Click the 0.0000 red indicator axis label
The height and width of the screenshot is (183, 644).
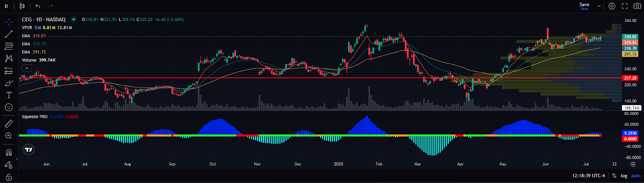(630, 139)
